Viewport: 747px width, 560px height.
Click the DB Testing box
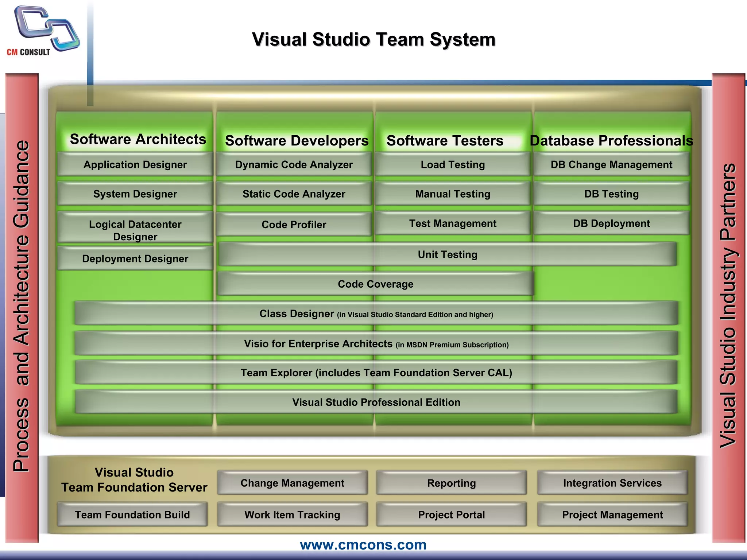(611, 194)
